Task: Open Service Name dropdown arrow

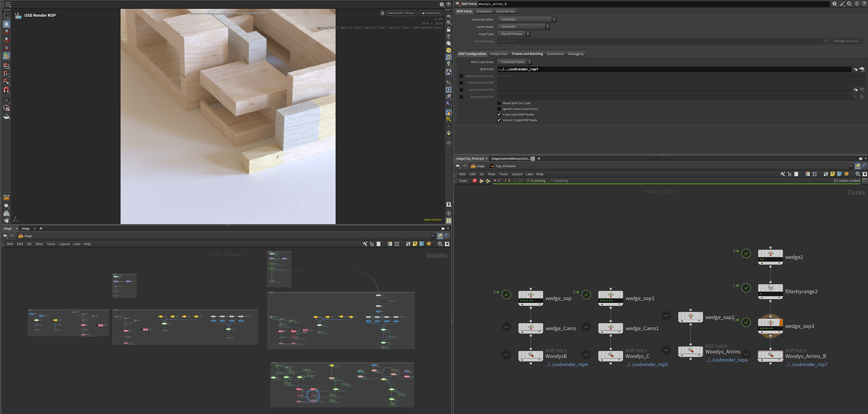Action: pyautogui.click(x=826, y=41)
